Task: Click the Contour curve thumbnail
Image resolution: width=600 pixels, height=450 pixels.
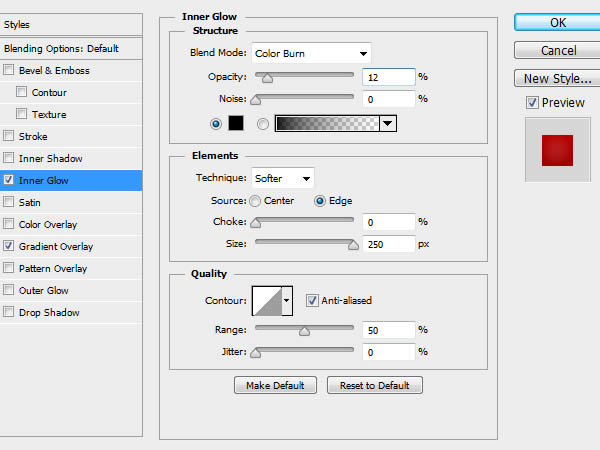Action: coord(267,300)
